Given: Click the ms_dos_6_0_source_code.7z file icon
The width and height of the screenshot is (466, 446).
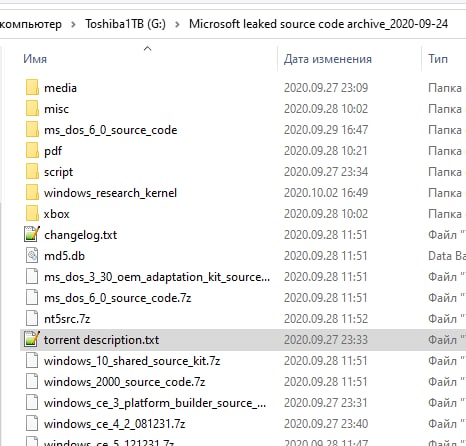Looking at the screenshot, I should 32,298.
